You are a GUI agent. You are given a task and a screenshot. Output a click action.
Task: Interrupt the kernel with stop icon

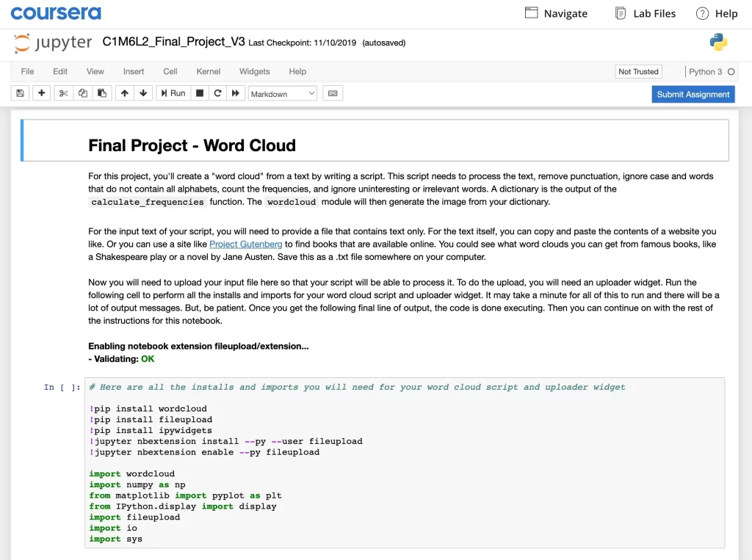[200, 93]
